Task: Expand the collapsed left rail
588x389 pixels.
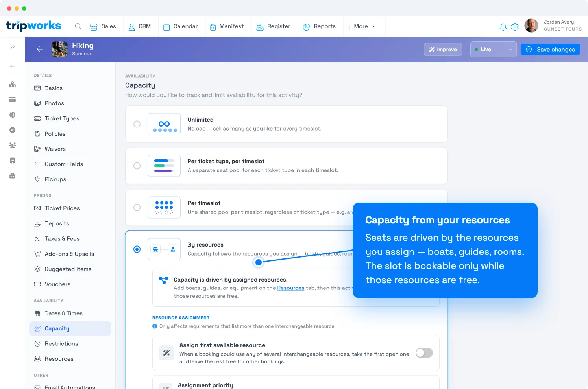Action: tap(12, 46)
